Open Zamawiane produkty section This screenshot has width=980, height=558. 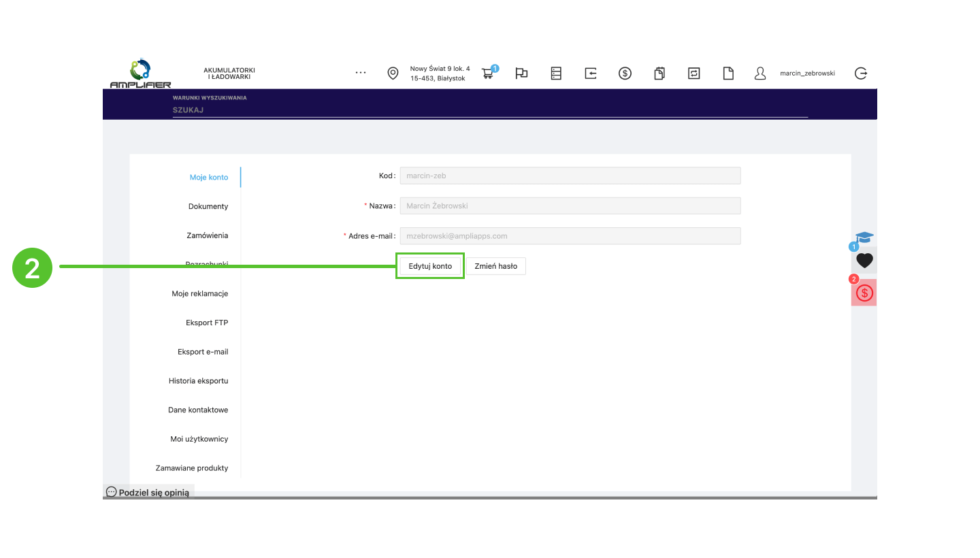(192, 468)
